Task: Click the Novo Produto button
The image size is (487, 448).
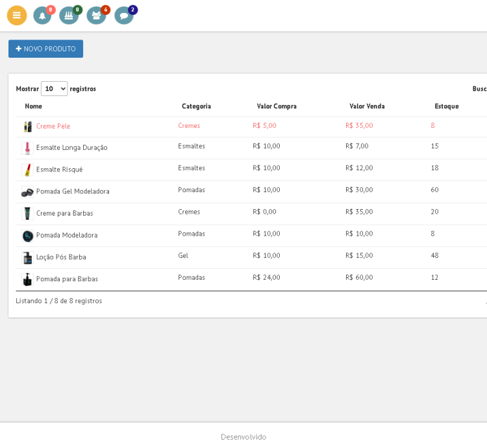Action: 45,49
